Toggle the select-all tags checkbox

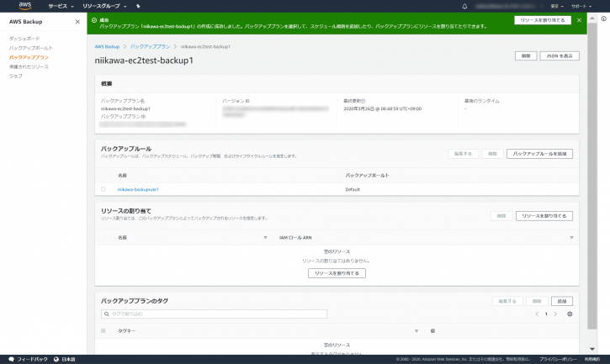pyautogui.click(x=103, y=331)
